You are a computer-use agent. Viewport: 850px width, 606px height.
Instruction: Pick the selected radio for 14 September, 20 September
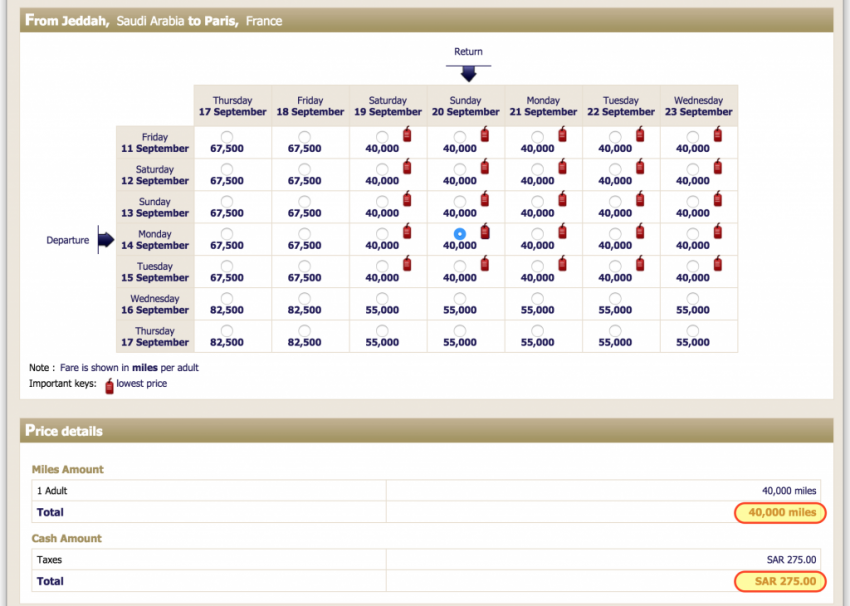click(x=459, y=233)
